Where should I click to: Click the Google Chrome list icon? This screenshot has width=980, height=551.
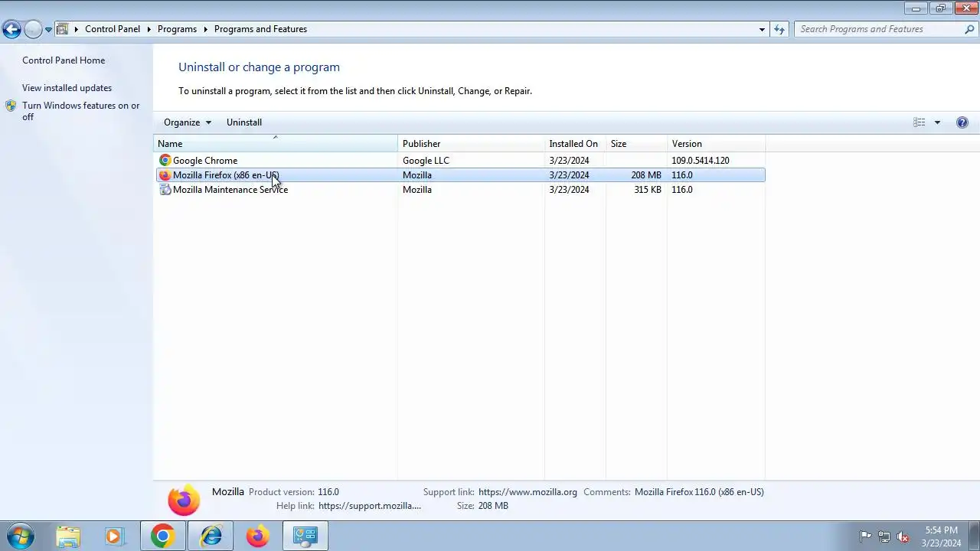[165, 161]
